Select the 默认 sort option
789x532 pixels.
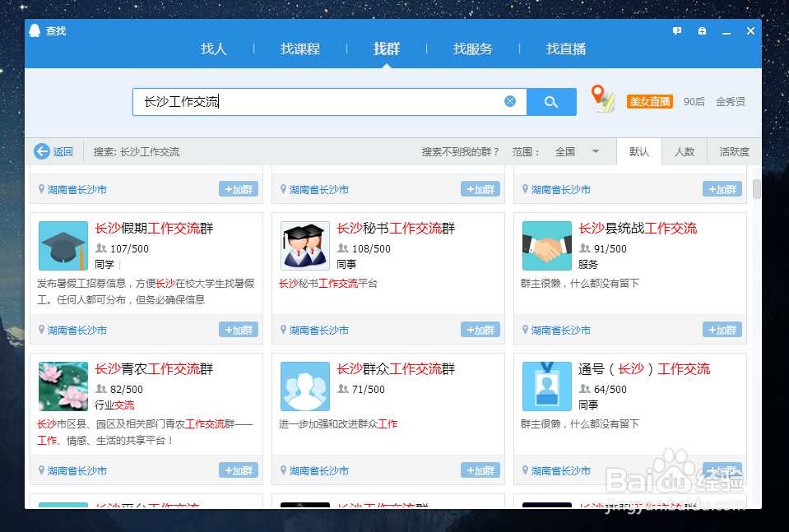(x=639, y=151)
